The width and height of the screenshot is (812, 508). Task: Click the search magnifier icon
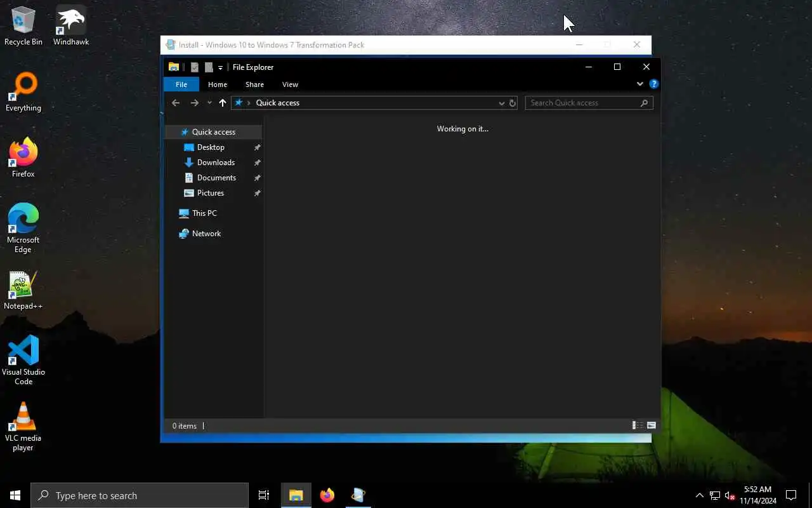645,103
